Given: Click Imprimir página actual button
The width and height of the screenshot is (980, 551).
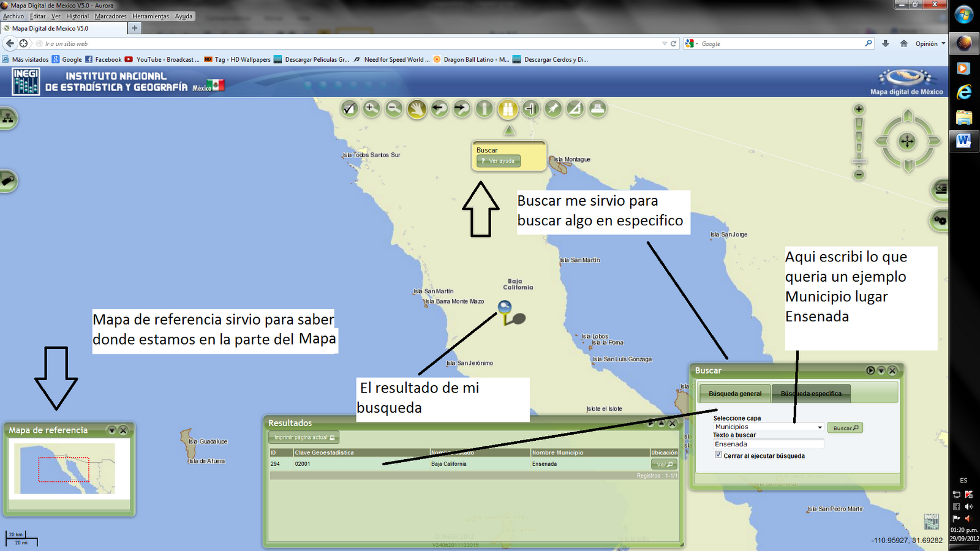Looking at the screenshot, I should pos(304,438).
